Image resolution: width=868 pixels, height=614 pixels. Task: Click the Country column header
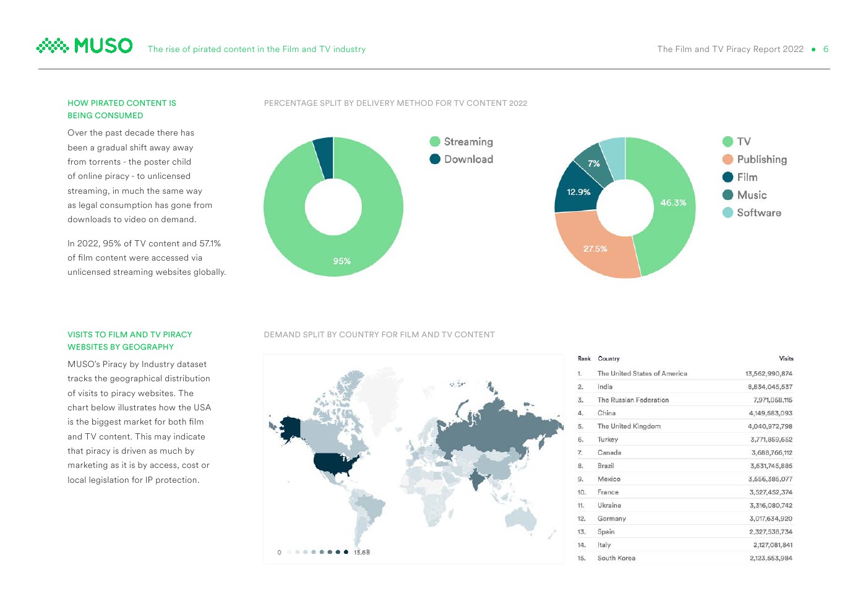[609, 358]
